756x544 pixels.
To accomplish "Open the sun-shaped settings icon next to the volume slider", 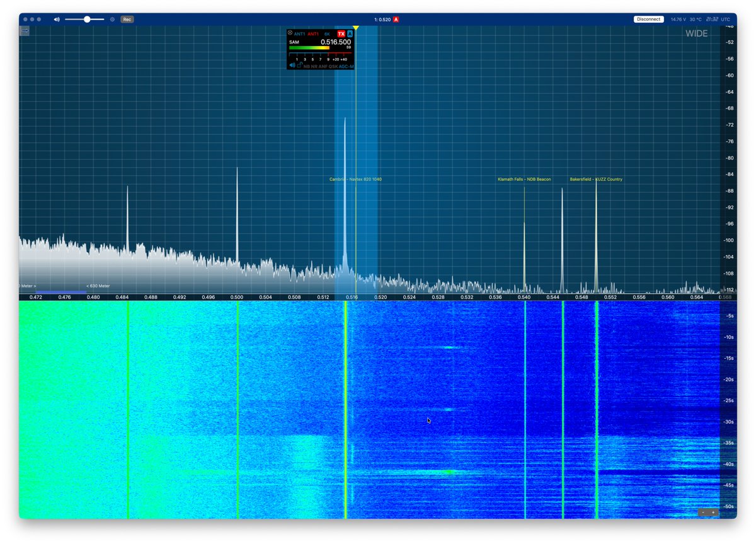I will click(112, 20).
